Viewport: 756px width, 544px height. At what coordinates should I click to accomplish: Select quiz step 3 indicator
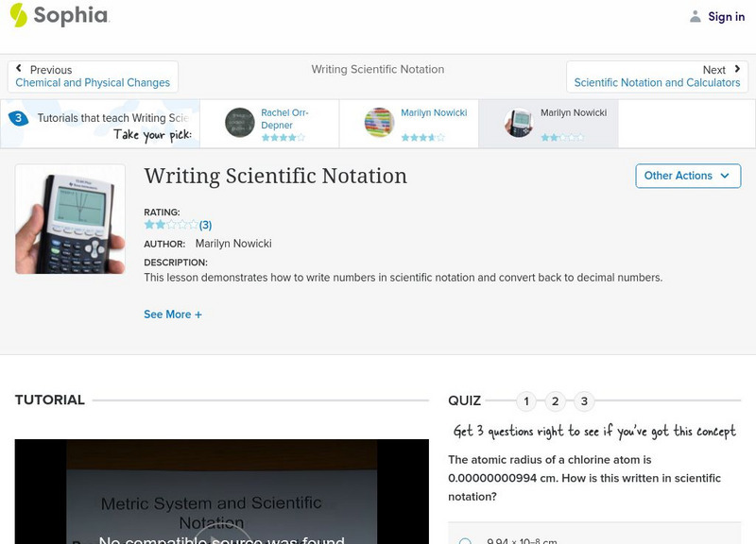(586, 400)
